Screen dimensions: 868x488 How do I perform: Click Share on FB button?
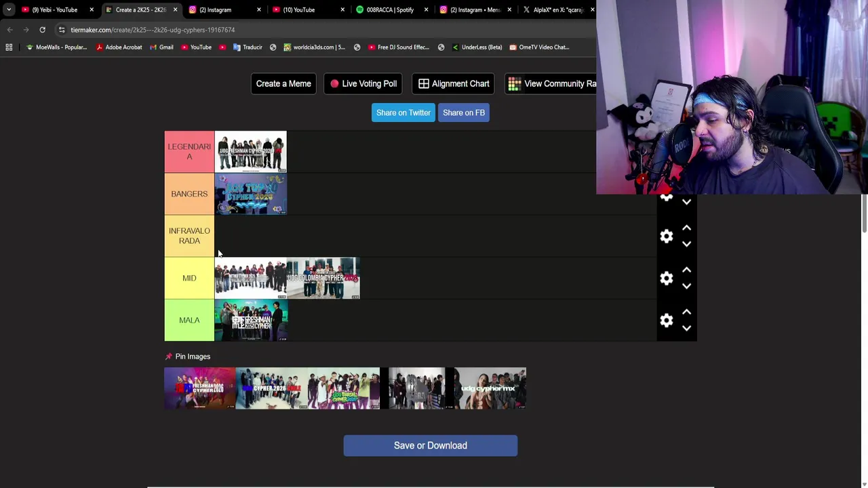point(464,113)
